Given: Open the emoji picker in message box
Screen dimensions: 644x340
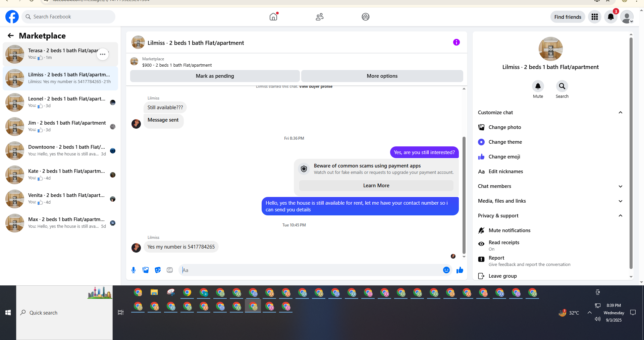Looking at the screenshot, I should [x=446, y=270].
